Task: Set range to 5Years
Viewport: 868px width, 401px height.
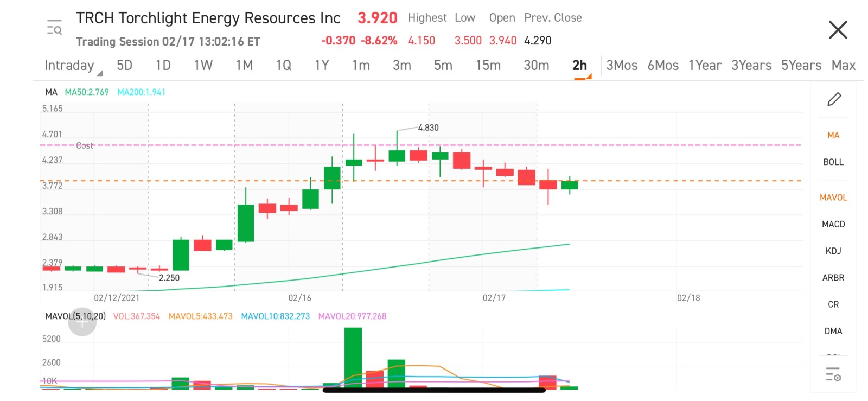Action: coord(801,66)
